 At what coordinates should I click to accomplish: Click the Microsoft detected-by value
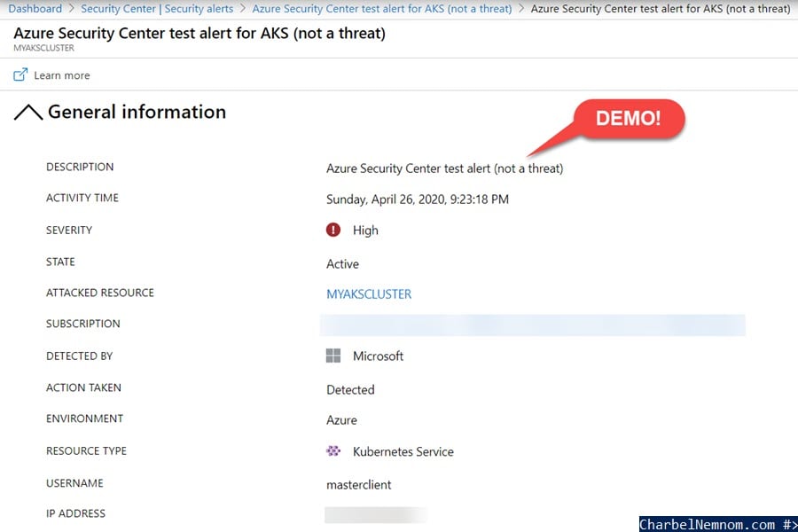378,356
